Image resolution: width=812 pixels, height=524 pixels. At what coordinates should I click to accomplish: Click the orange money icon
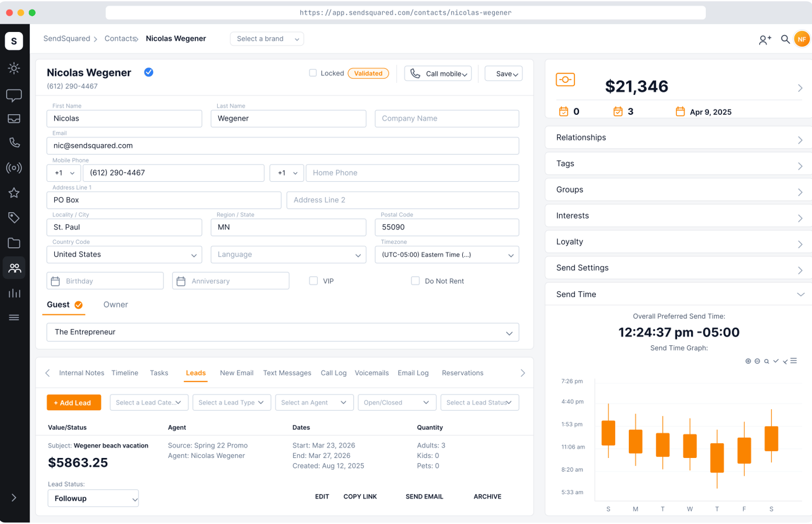[x=565, y=80]
